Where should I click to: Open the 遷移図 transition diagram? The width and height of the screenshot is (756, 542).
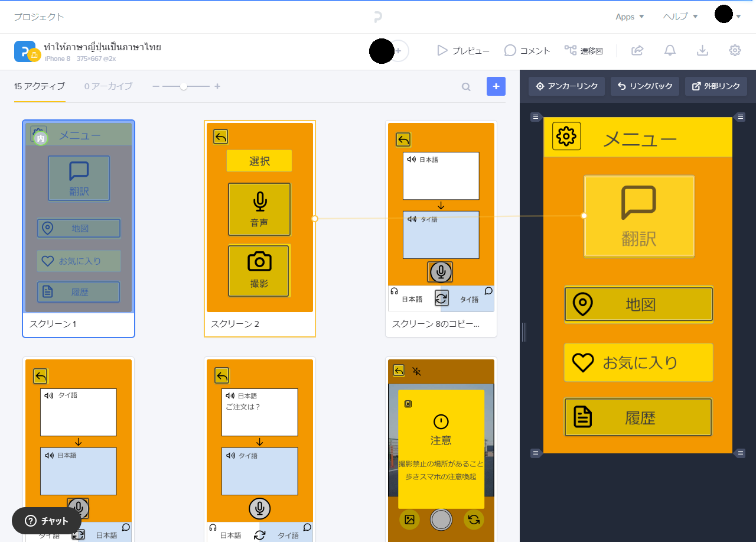tap(584, 51)
